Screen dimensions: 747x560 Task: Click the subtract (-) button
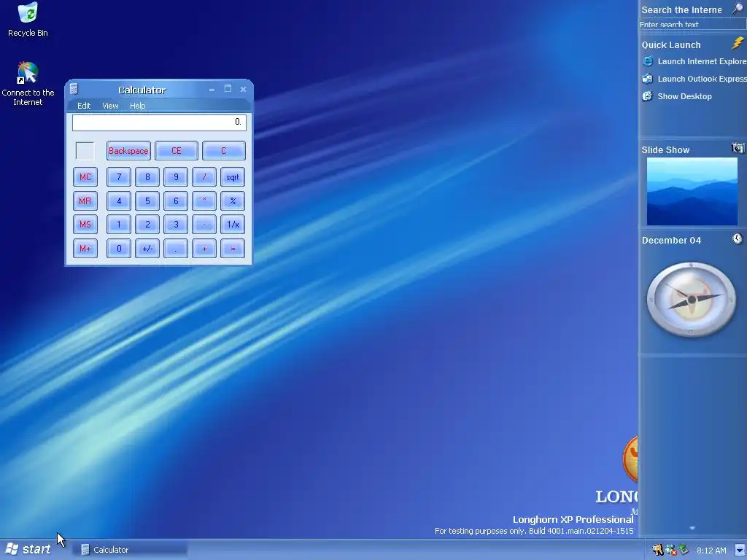coord(204,225)
